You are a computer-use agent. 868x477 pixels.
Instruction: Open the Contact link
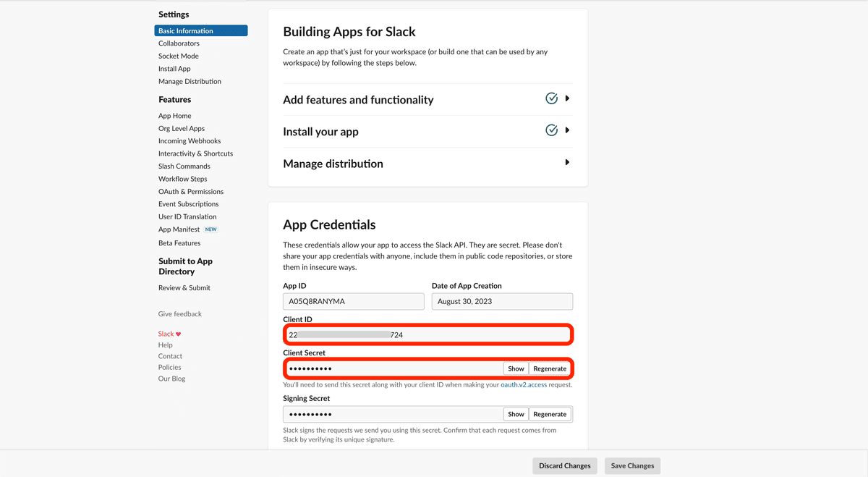click(x=171, y=356)
